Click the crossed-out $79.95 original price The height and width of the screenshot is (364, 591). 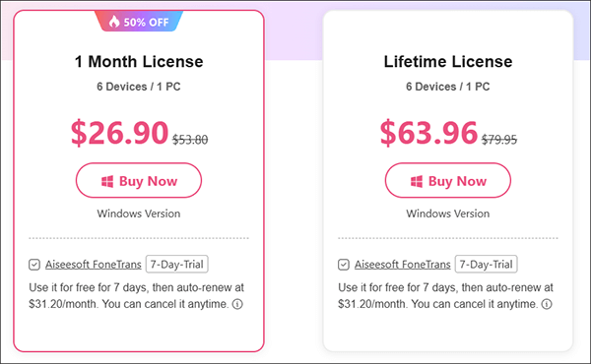pyautogui.click(x=499, y=140)
